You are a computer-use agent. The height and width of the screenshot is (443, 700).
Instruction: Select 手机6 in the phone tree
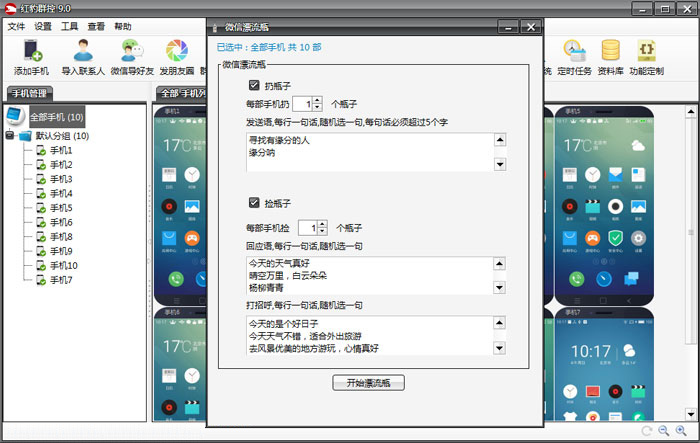[x=60, y=222]
